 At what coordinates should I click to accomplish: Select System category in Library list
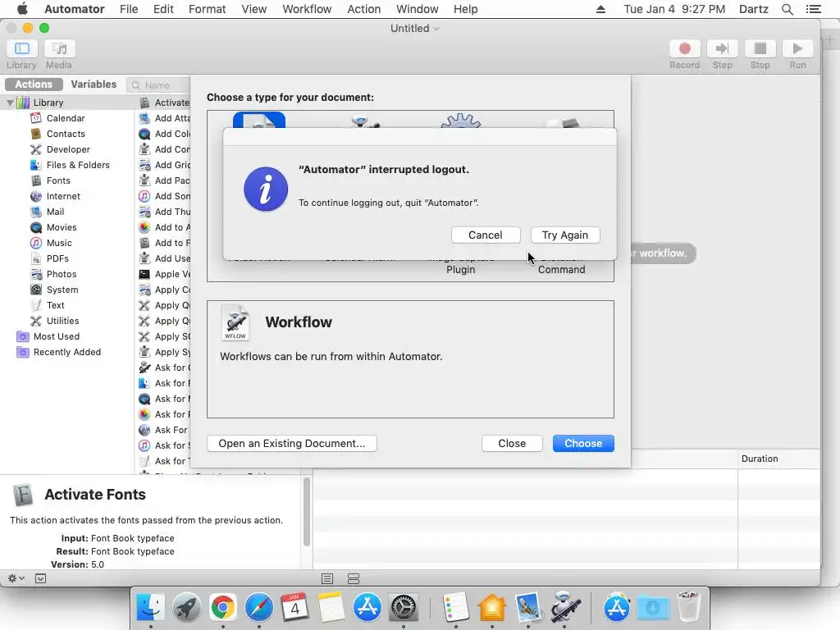tap(62, 290)
